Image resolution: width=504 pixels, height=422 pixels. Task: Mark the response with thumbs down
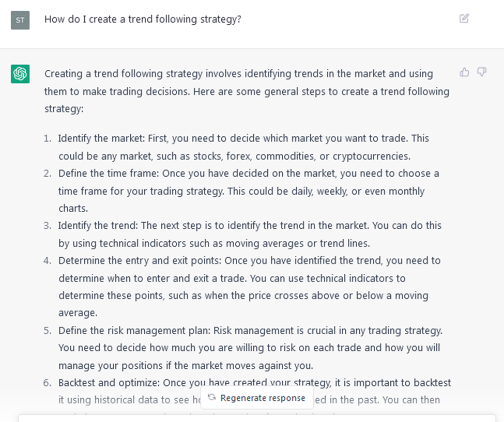pyautogui.click(x=481, y=72)
